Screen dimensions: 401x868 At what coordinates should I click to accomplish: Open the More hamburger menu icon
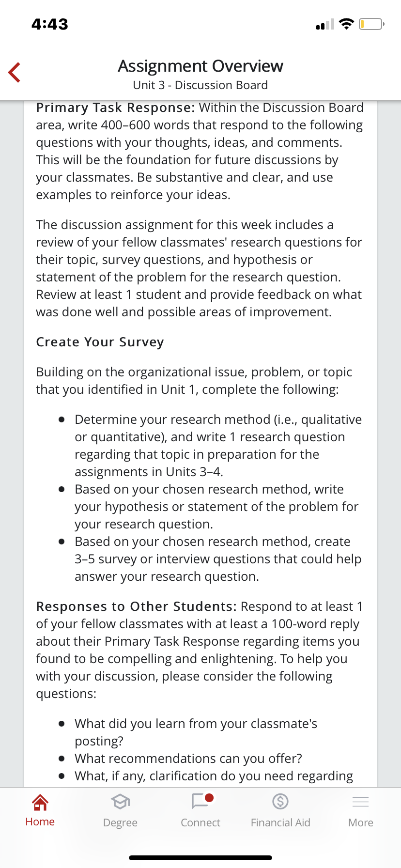click(360, 802)
